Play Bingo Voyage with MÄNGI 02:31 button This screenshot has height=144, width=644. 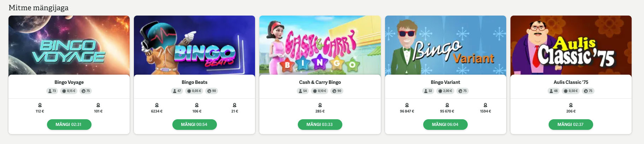(x=69, y=125)
